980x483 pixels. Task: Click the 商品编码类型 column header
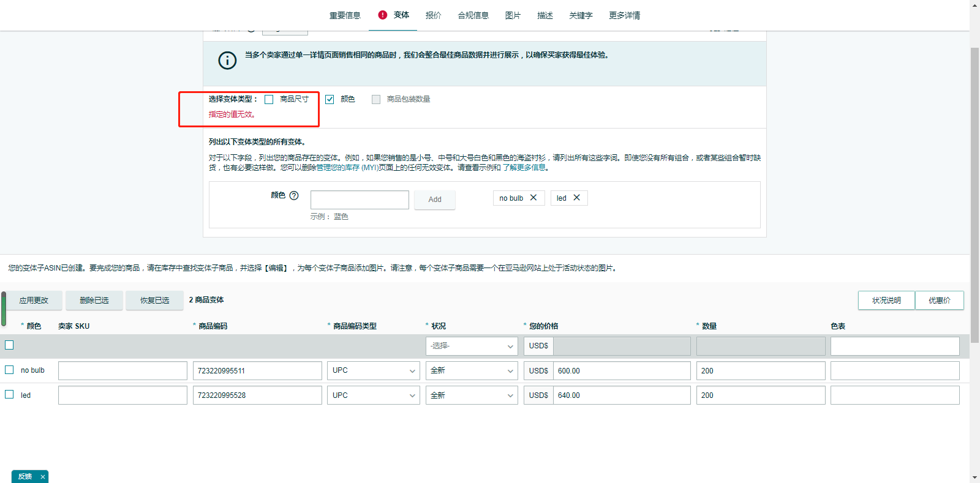pos(355,326)
